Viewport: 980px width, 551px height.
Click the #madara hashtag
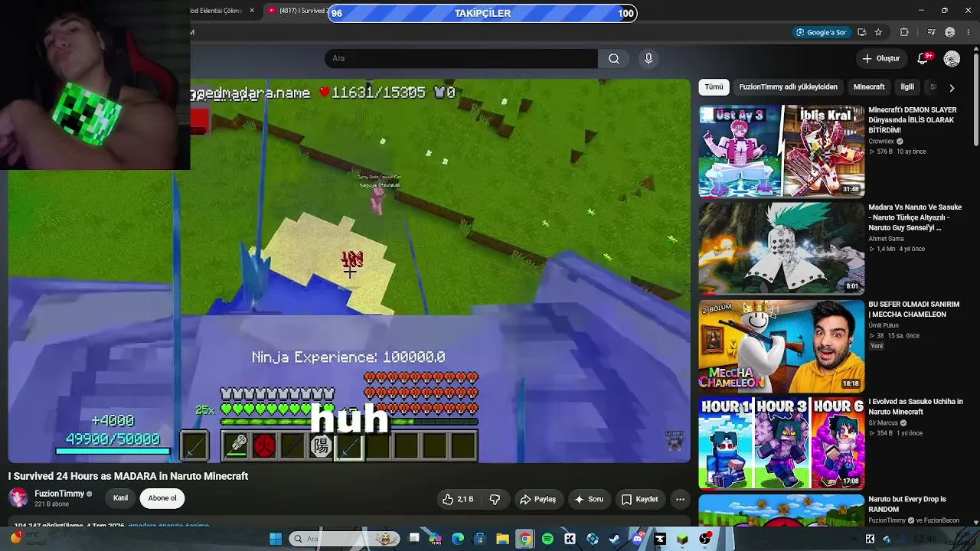(142, 526)
